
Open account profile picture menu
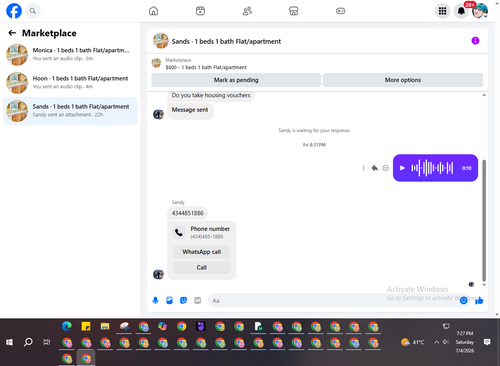pos(480,11)
